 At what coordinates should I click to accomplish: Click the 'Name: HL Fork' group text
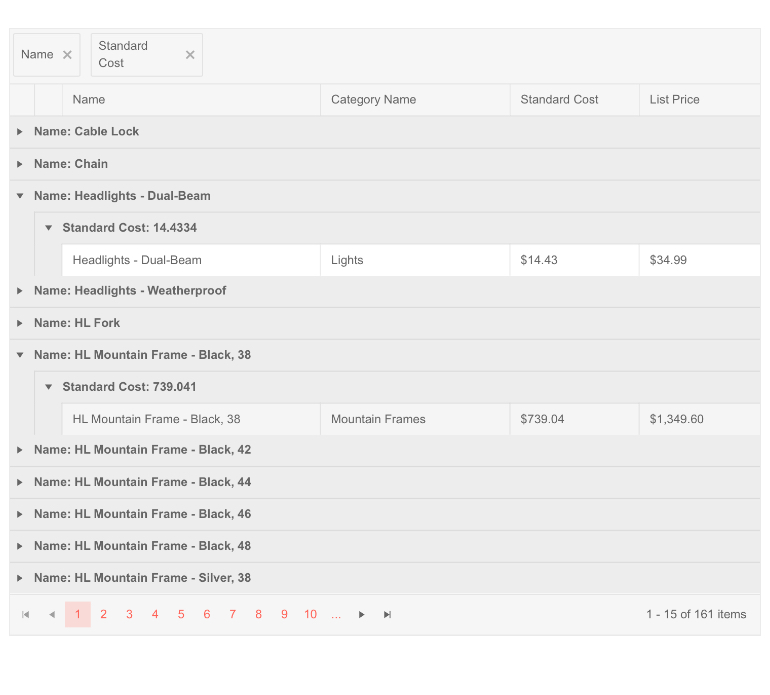(x=77, y=323)
